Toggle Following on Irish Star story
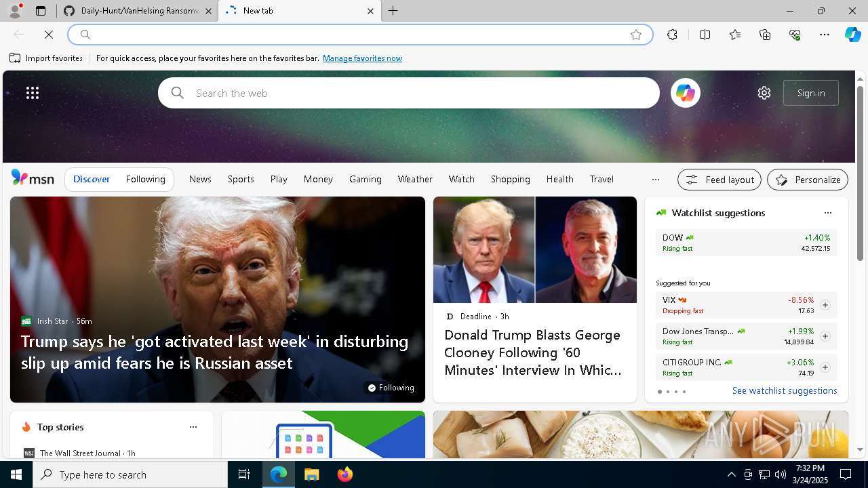868x488 pixels. (391, 388)
